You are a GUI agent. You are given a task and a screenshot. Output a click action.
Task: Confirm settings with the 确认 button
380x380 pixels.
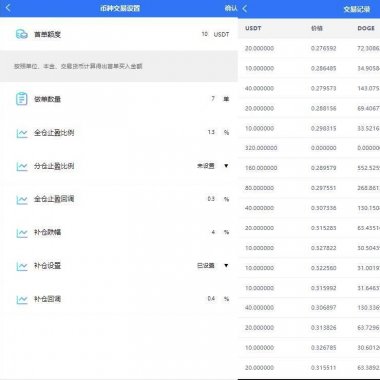pos(231,8)
